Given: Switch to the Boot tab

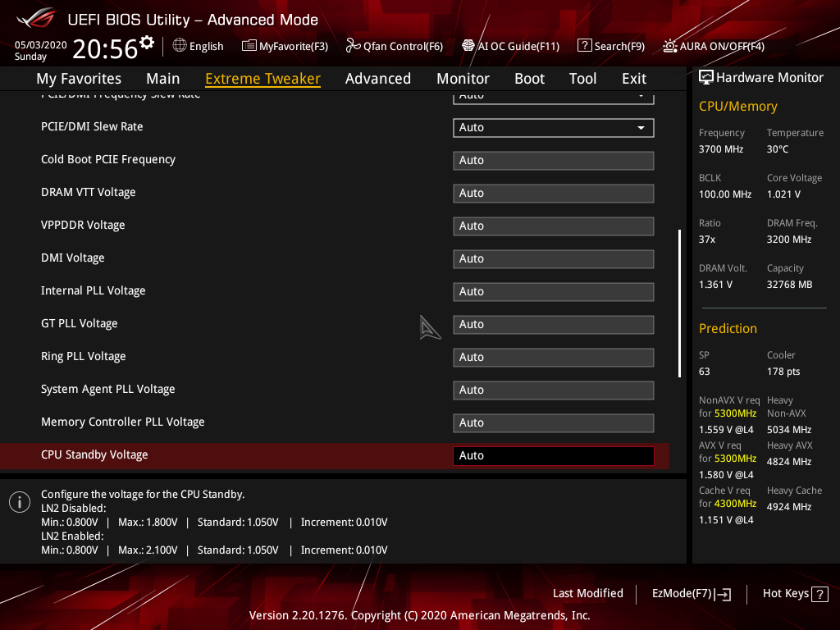Looking at the screenshot, I should (529, 79).
